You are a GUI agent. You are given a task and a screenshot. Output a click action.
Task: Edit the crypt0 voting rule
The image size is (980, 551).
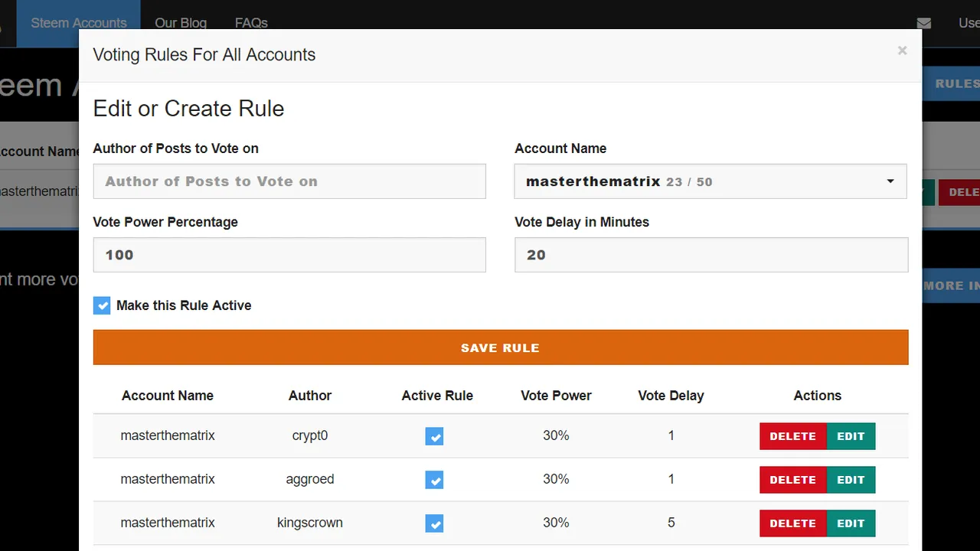pos(851,436)
